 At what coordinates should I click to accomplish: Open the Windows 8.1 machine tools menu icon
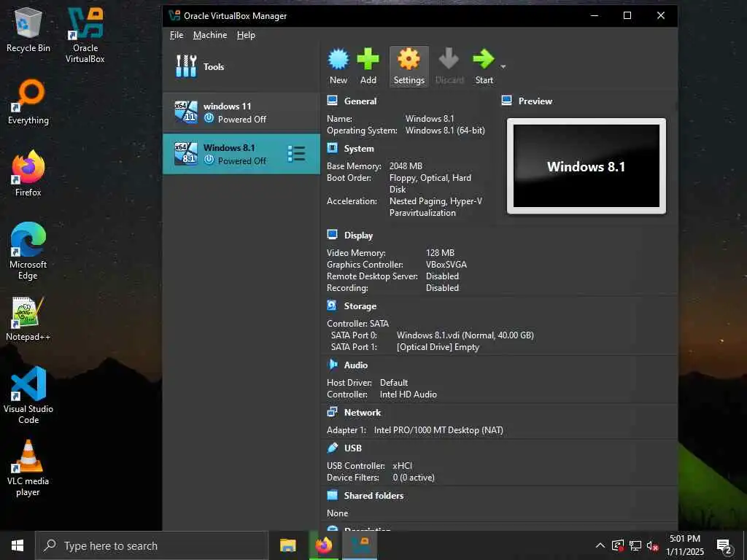click(x=296, y=154)
